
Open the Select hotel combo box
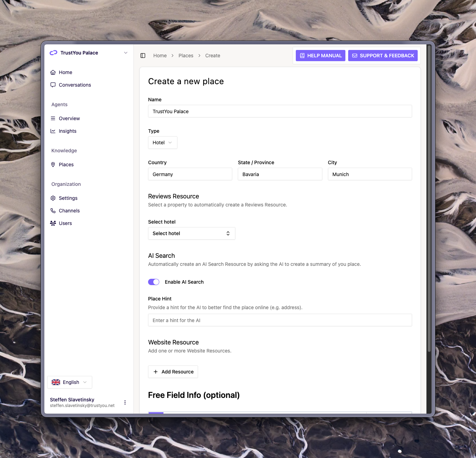tap(192, 233)
